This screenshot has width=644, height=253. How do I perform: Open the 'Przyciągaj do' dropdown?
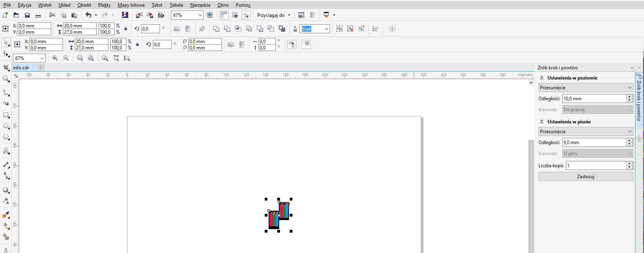(x=274, y=15)
